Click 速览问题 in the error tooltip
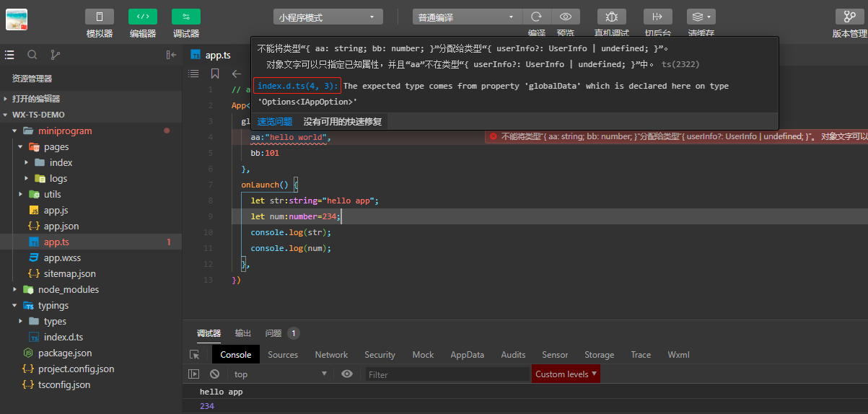 coord(275,121)
